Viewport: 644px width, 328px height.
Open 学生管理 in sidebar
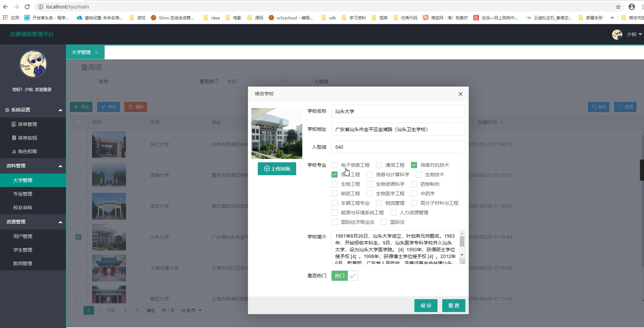click(x=33, y=250)
